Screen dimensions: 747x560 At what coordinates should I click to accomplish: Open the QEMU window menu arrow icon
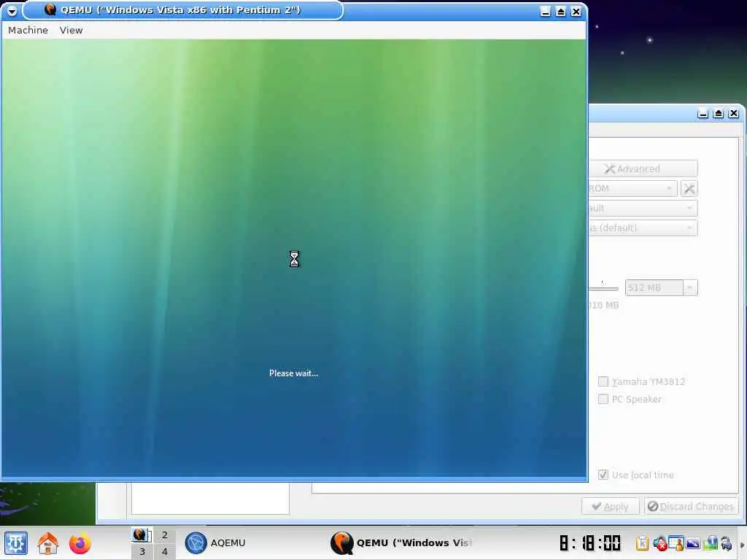point(12,10)
